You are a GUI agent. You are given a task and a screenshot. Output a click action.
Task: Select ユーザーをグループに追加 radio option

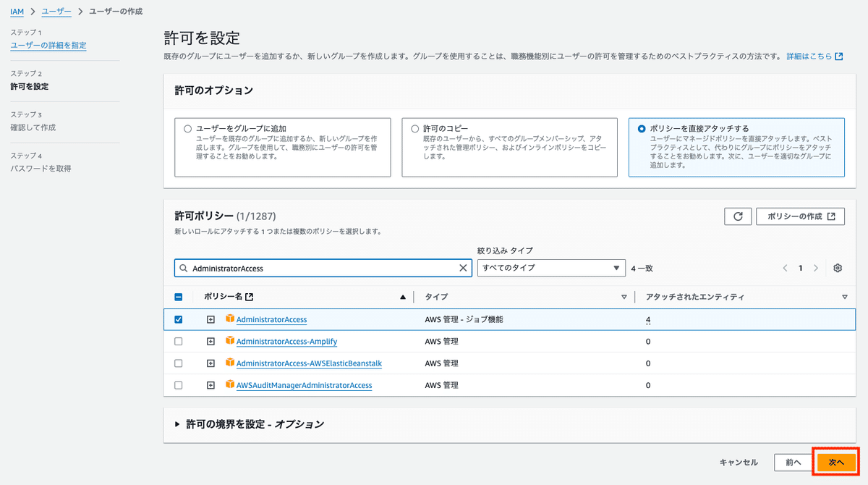tap(188, 128)
